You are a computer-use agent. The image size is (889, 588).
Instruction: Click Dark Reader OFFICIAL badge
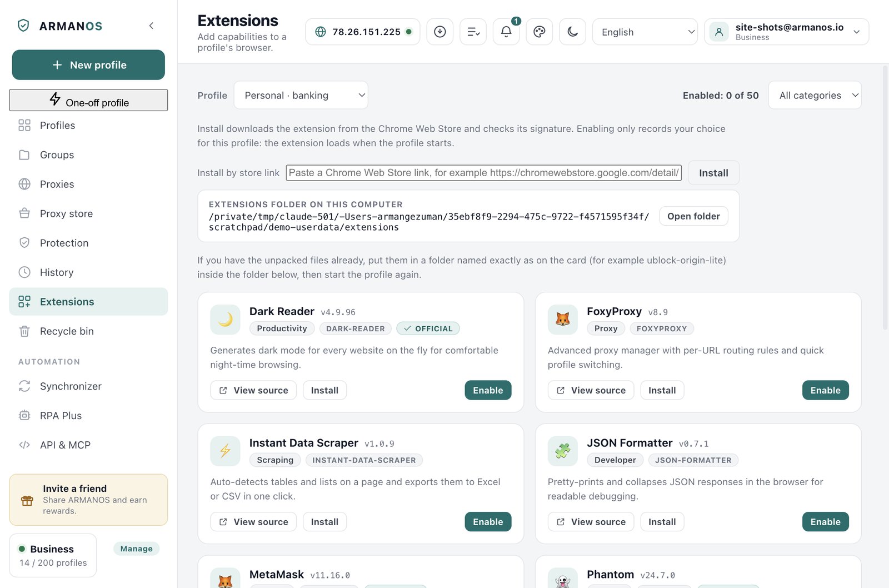[428, 328]
